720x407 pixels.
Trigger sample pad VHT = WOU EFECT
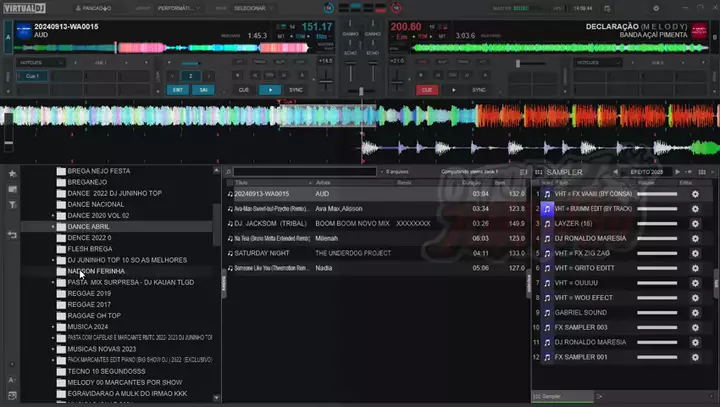pyautogui.click(x=547, y=298)
